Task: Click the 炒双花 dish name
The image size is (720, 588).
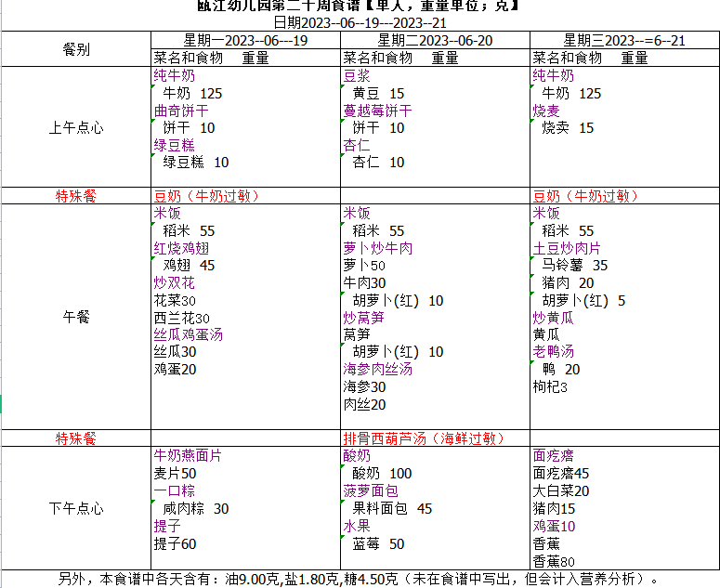Action: click(174, 282)
